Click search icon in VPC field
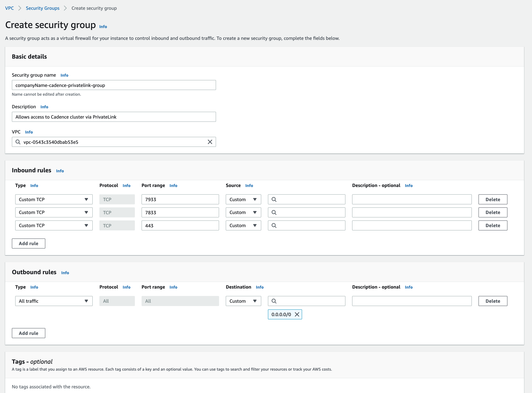532x393 pixels. [x=18, y=142]
